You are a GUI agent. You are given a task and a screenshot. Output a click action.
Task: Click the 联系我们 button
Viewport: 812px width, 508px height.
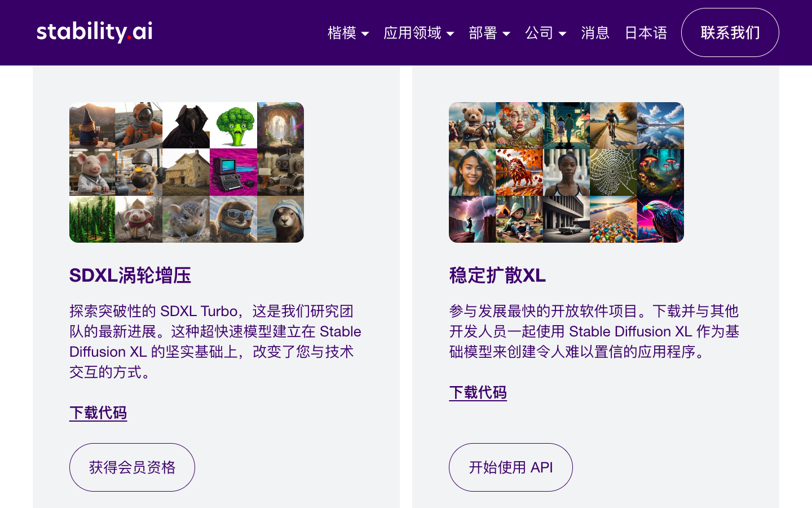pos(730,33)
